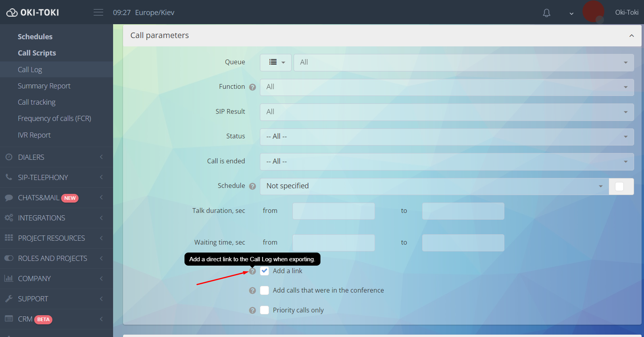The height and width of the screenshot is (337, 644).
Task: Open the queue list-type selector icon
Action: [x=276, y=63]
